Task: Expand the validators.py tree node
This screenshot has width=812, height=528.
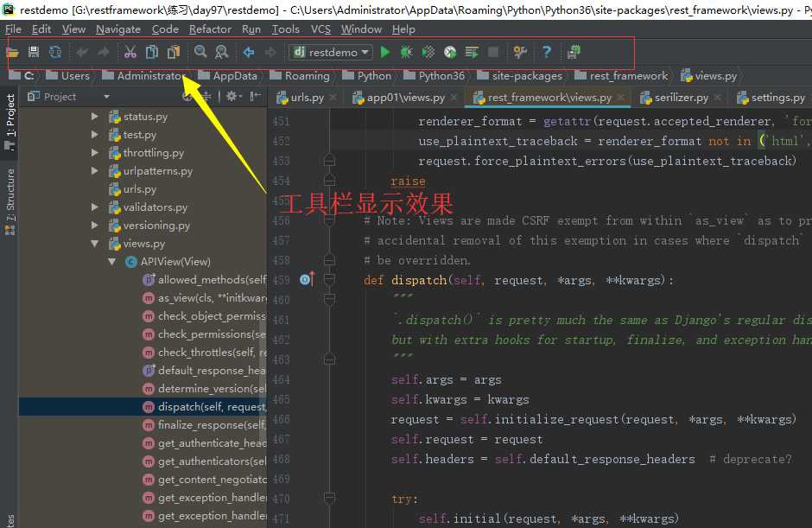Action: [95, 207]
